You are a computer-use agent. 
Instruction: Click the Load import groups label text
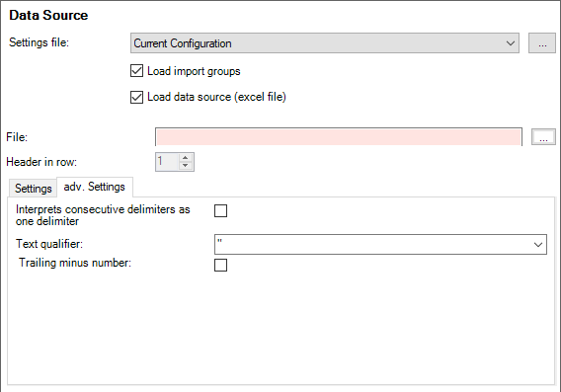coord(194,71)
